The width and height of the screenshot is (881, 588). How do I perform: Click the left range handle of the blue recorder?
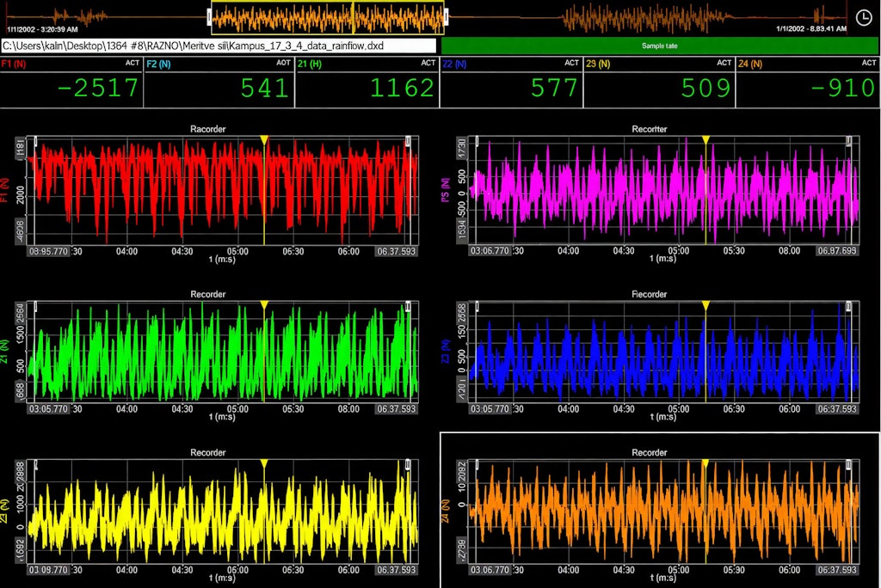(477, 307)
